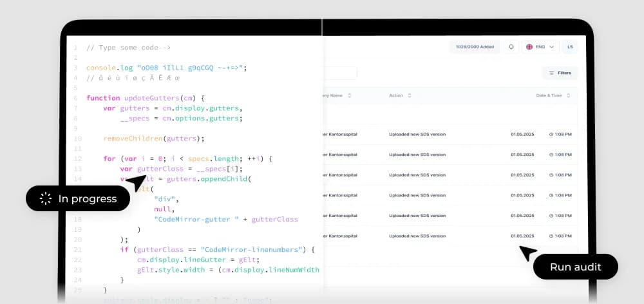Click the Run audit button
Viewport: 644px width, 304px height.
click(x=575, y=267)
